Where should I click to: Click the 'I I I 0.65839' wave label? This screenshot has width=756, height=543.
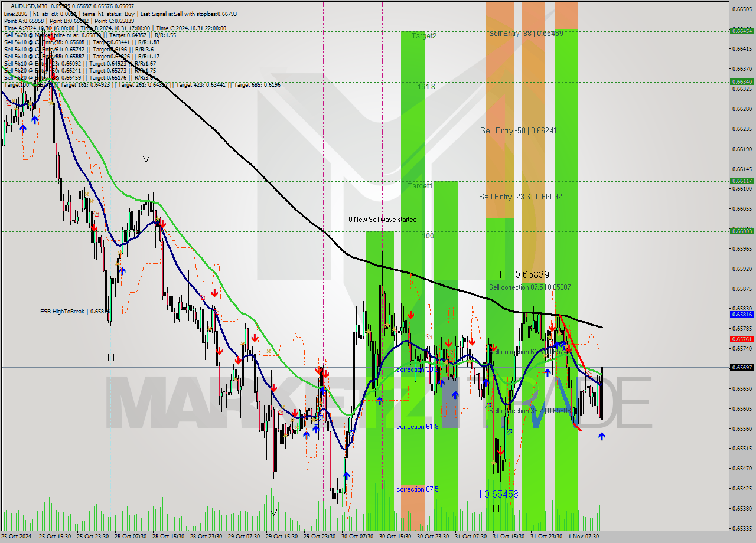pyautogui.click(x=524, y=274)
